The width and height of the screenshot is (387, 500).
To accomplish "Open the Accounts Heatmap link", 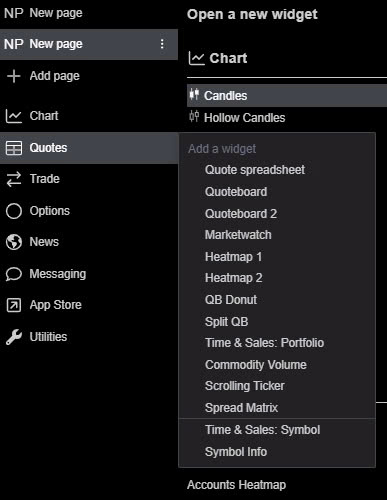I will click(236, 485).
